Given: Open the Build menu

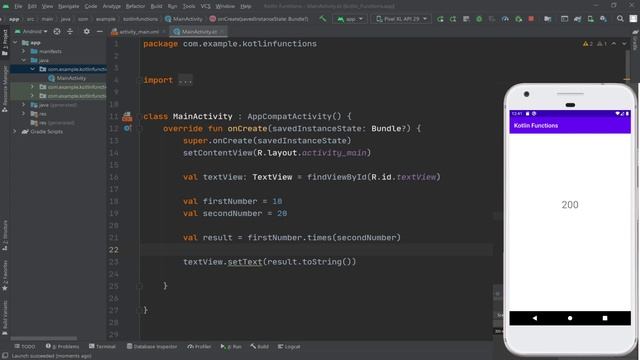Looking at the screenshot, I should pos(156,6).
